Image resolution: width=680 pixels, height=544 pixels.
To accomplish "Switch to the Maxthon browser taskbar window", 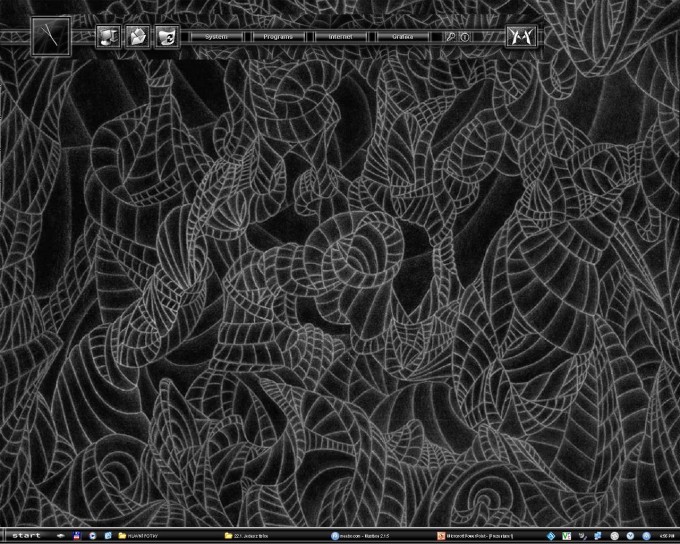I will (382, 536).
